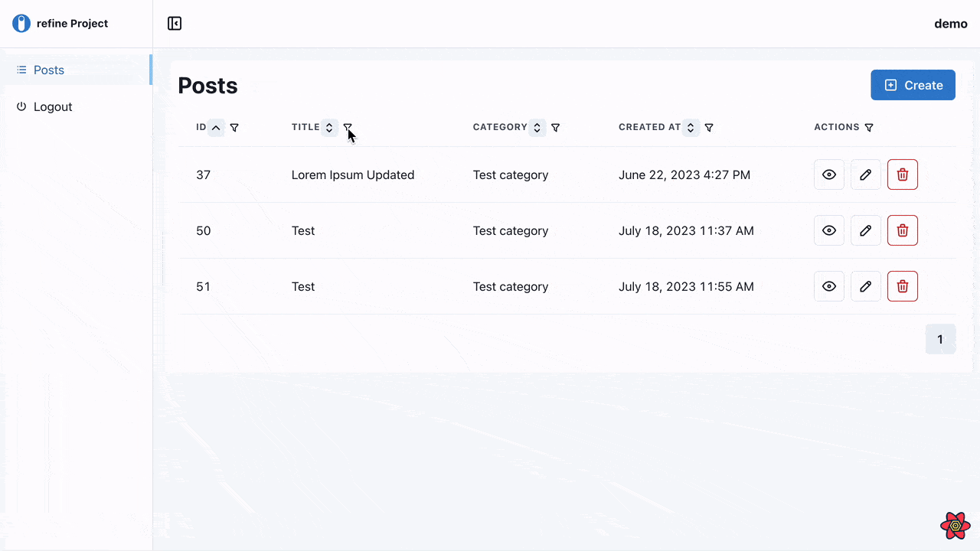Image resolution: width=980 pixels, height=551 pixels.
Task: Click the demo user name
Action: 951,24
